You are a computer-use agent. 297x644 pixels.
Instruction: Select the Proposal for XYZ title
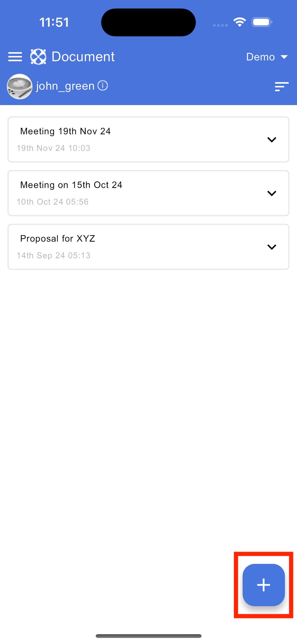(58, 239)
